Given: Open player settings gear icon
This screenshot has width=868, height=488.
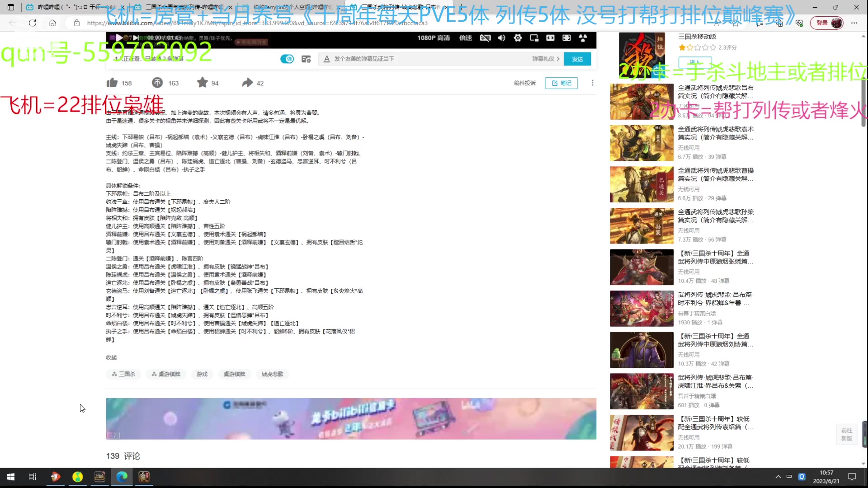Looking at the screenshot, I should pyautogui.click(x=518, y=38).
